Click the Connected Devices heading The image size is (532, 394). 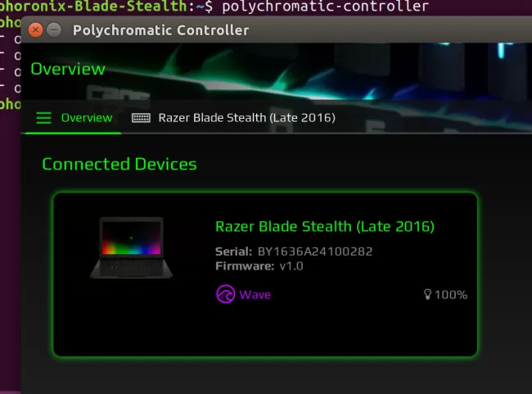coord(119,165)
